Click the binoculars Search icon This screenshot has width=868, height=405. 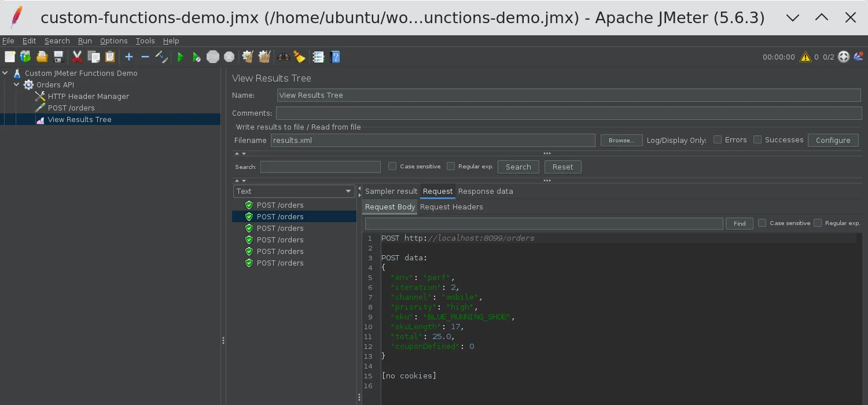284,57
